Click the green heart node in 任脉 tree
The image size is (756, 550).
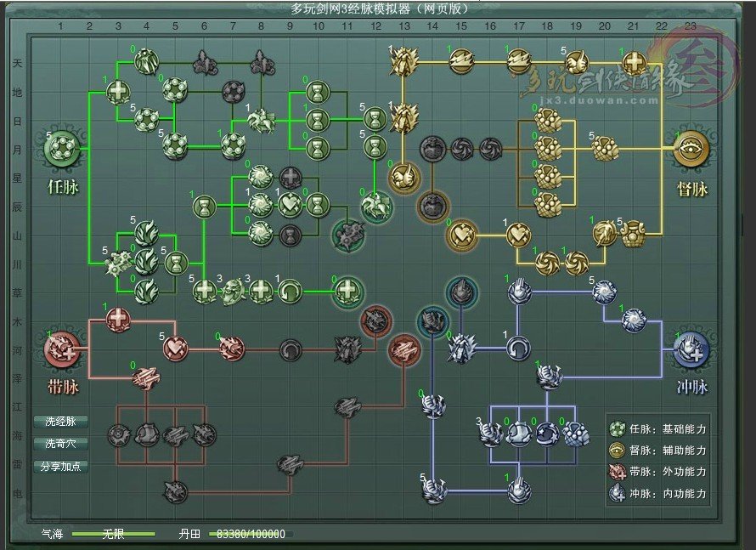click(x=290, y=206)
